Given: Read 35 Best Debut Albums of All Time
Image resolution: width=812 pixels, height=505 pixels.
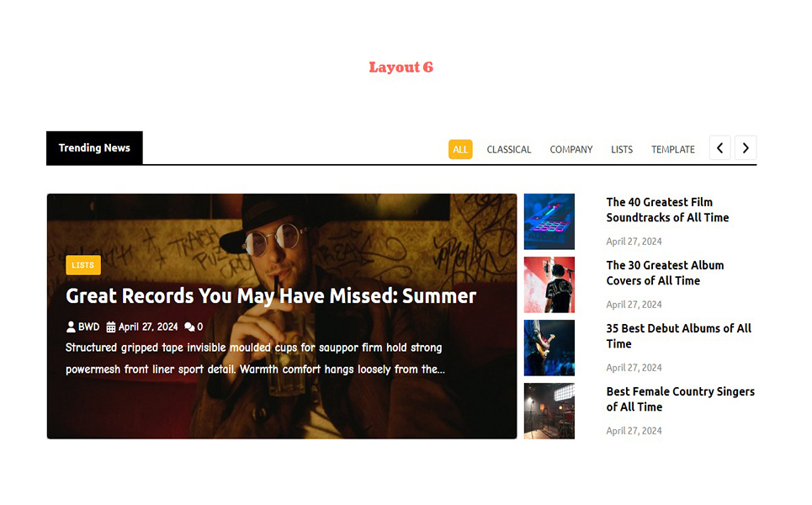Looking at the screenshot, I should [x=679, y=336].
